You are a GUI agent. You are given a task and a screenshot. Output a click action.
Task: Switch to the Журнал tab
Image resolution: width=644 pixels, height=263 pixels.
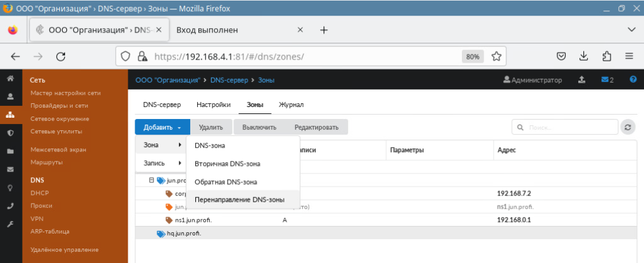coord(291,105)
